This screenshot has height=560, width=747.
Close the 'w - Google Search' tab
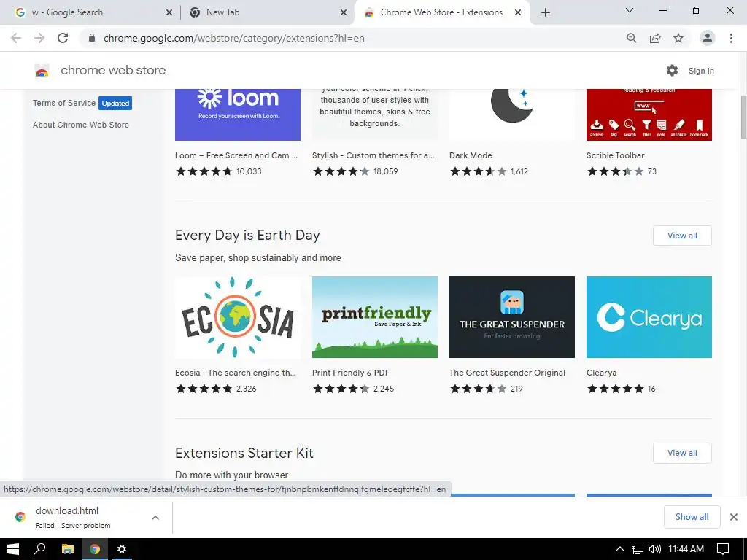pyautogui.click(x=169, y=13)
